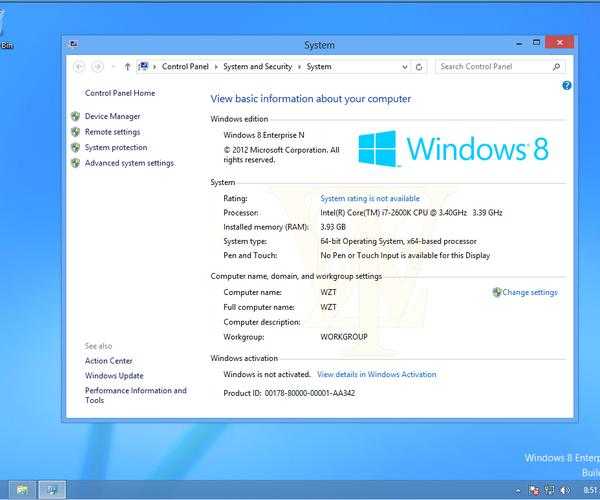Click the WZT value beside Full computer name:
The image size is (600, 500).
click(328, 307)
